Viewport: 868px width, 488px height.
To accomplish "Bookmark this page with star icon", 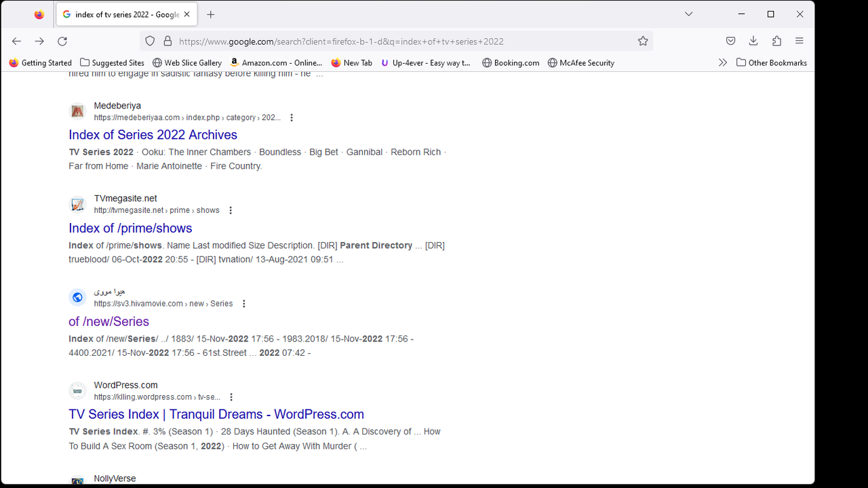I will point(643,41).
